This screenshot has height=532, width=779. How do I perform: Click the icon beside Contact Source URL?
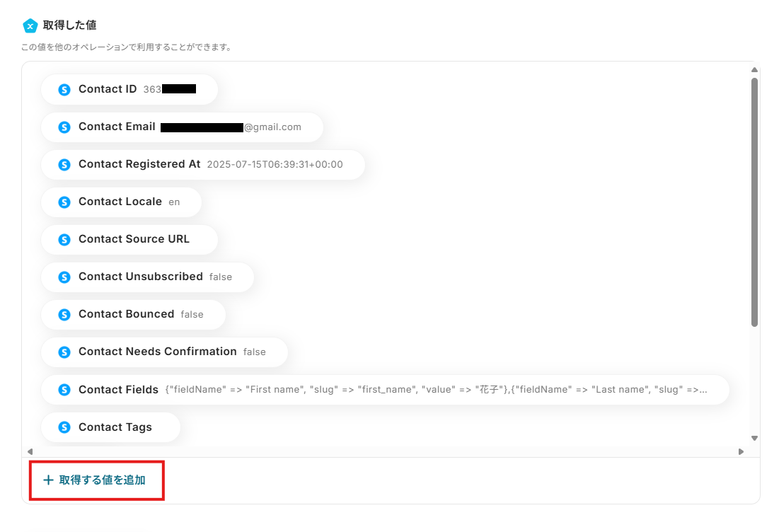[64, 239]
